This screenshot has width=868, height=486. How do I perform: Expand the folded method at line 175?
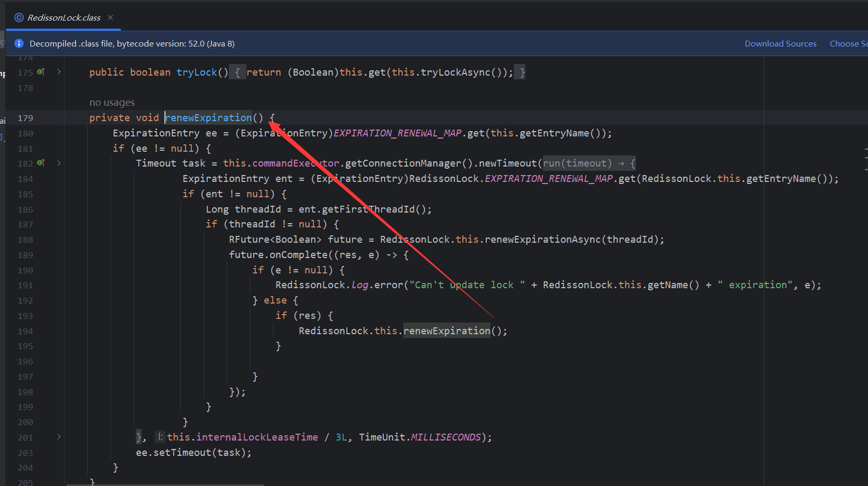coord(59,72)
